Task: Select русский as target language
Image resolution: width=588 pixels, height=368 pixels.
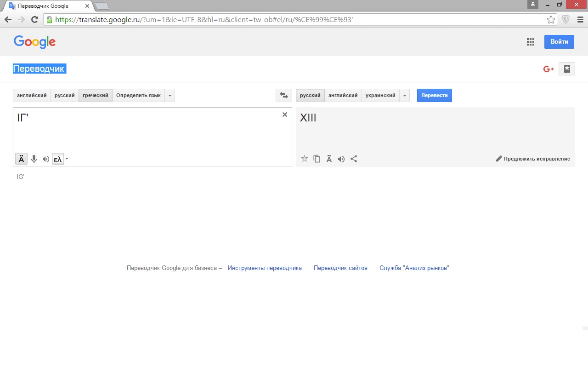Action: (x=310, y=96)
